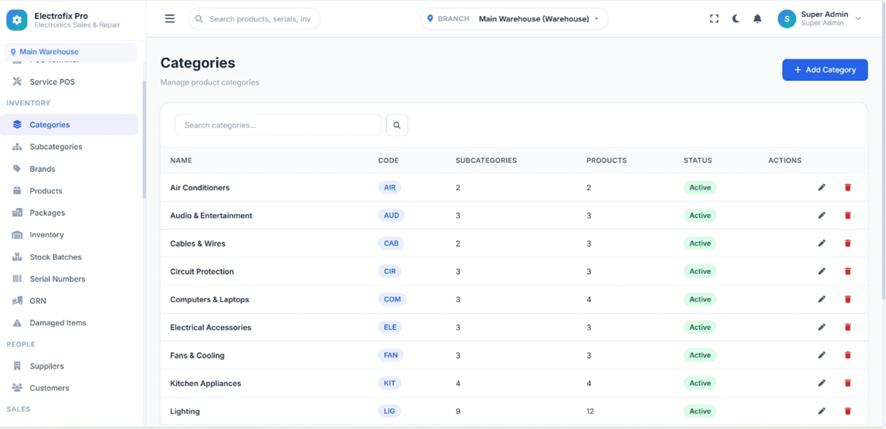Click the AUD code badge
This screenshot has height=429, width=886.
click(x=392, y=215)
